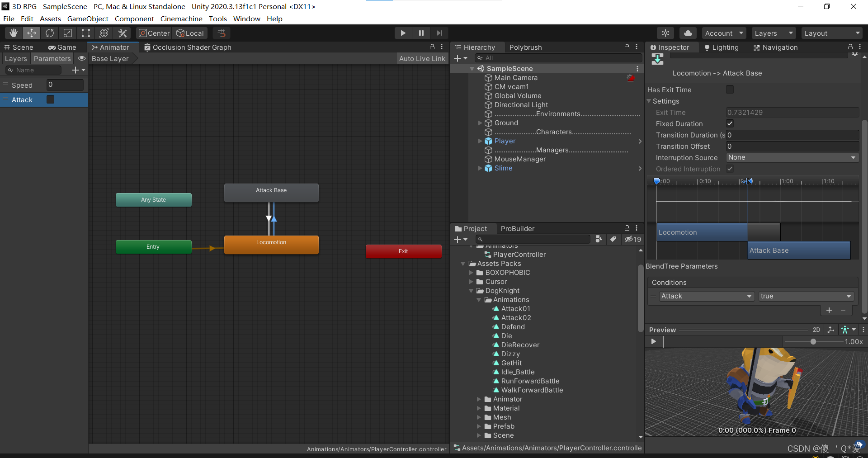This screenshot has height=458, width=868.
Task: Toggle the Attack parameter checkbox
Action: pyautogui.click(x=50, y=99)
